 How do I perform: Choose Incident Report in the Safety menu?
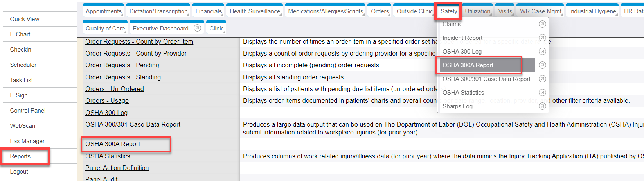(x=462, y=38)
